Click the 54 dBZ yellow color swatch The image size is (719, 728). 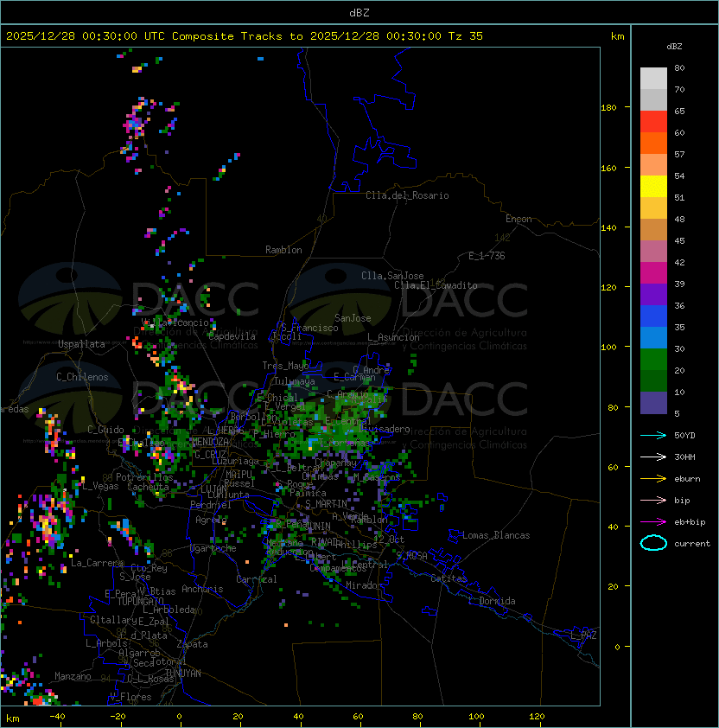(653, 187)
